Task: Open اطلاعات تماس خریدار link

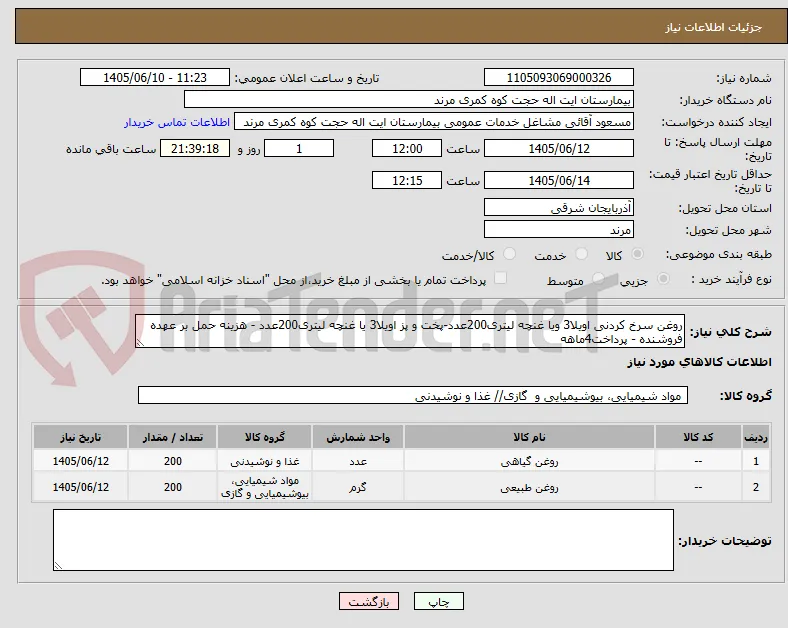Action: click(177, 122)
